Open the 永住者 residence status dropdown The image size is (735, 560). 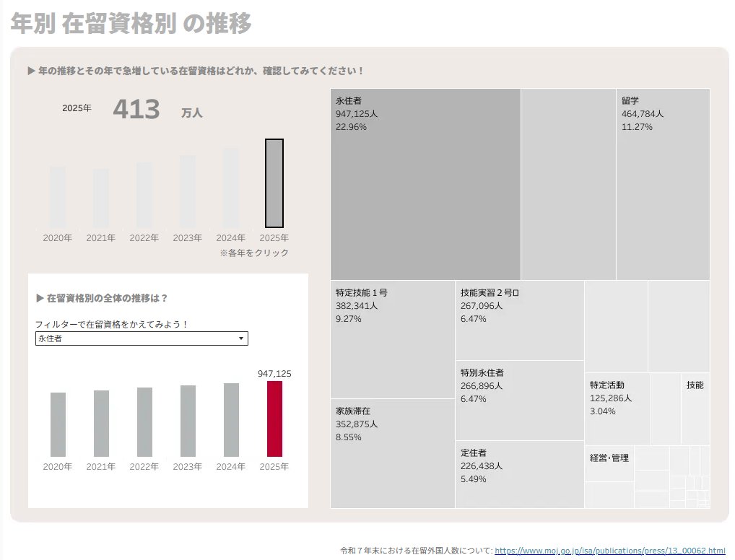pos(142,338)
